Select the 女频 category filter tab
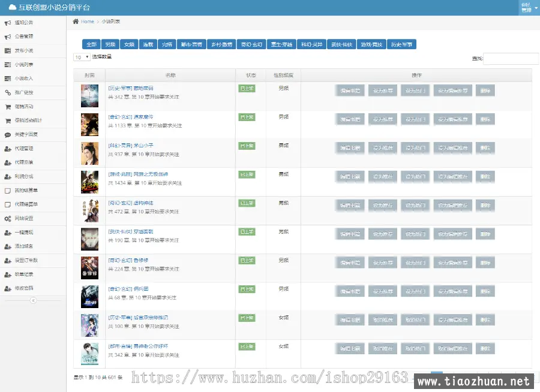 [x=128, y=44]
